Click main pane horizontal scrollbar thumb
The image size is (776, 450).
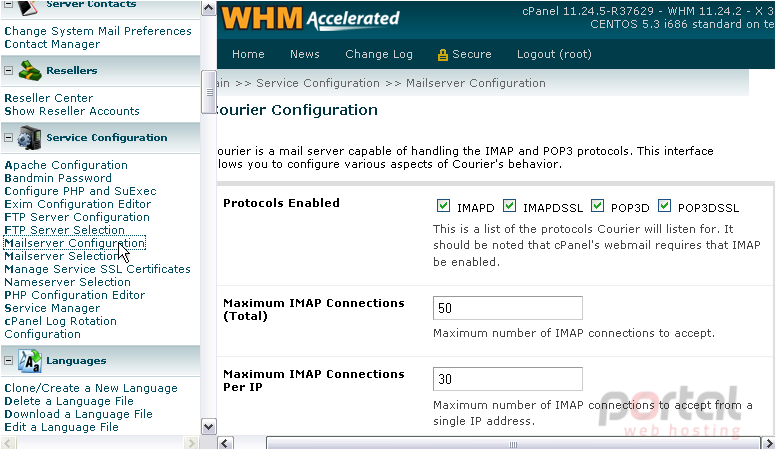tap(513, 444)
